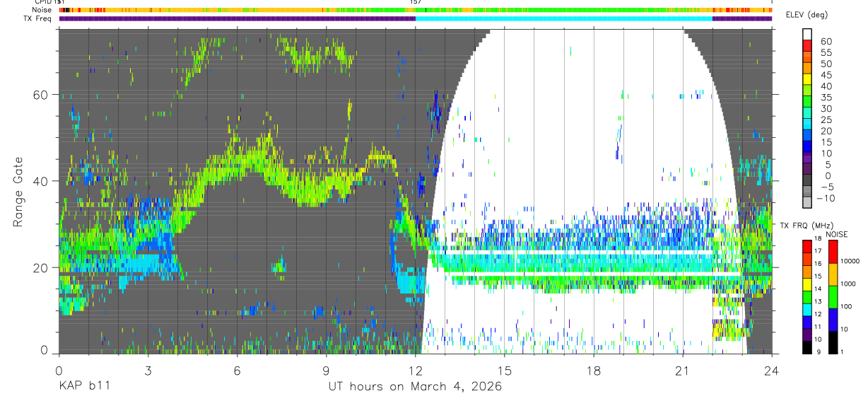868x401 pixels.
Task: Click x-axis tick label '9'
Action: point(326,371)
